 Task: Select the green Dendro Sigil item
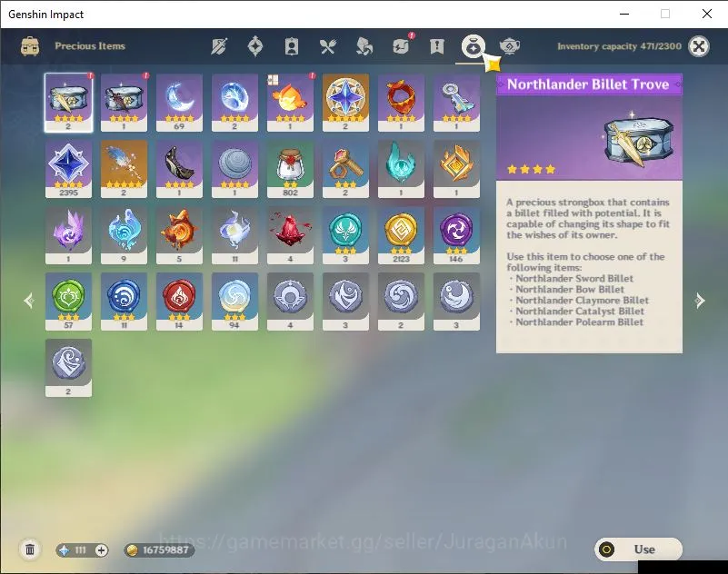68,302
